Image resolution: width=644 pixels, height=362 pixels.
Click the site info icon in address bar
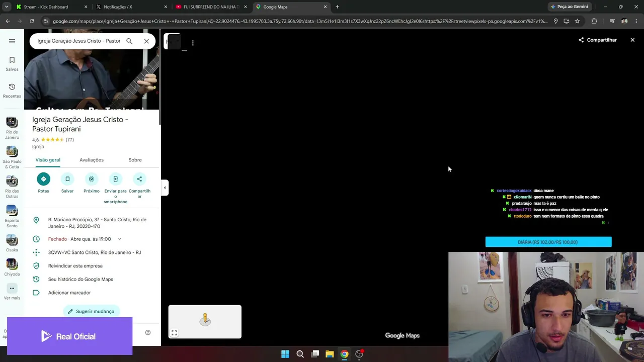coord(46,21)
